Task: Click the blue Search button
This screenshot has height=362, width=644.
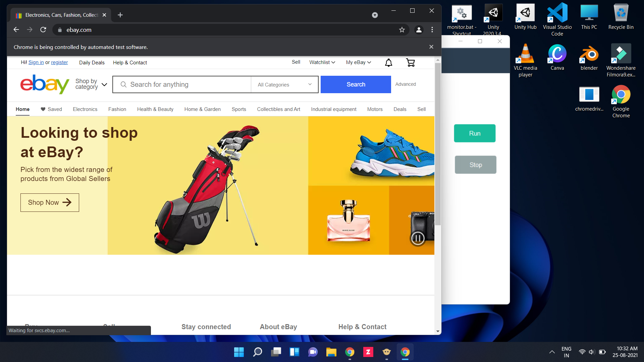Action: tap(356, 84)
